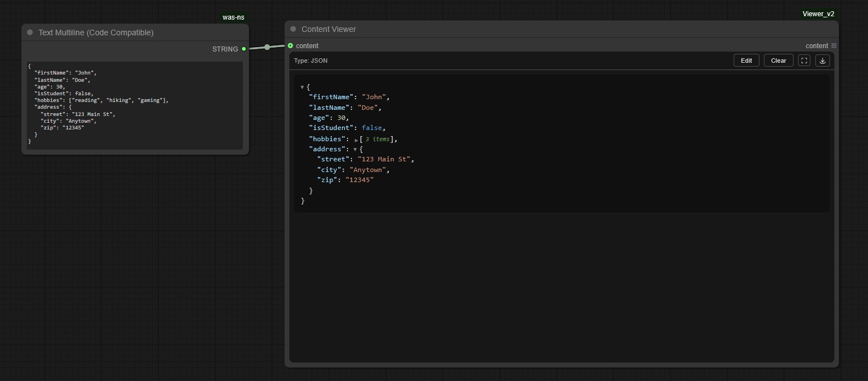
Task: Click the content output grid icon
Action: [834, 46]
